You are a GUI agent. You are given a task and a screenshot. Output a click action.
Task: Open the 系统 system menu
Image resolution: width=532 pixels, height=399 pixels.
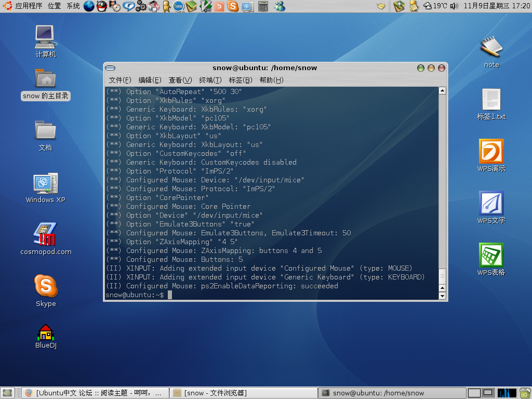(73, 6)
